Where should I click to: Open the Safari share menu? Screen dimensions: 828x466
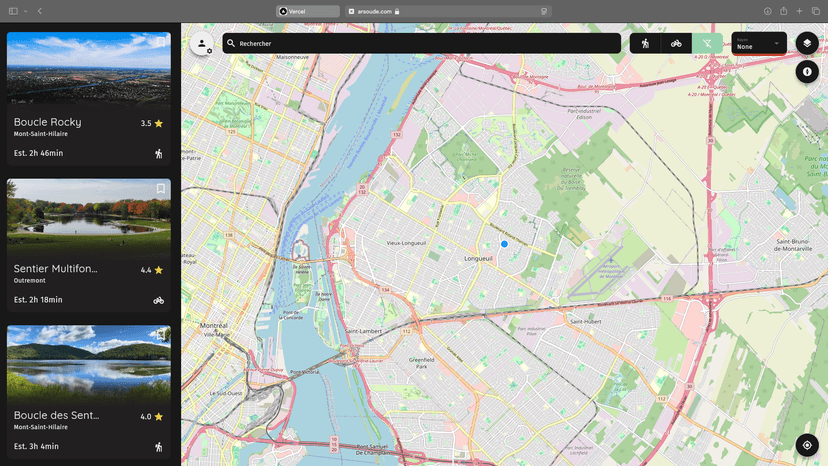(x=784, y=11)
